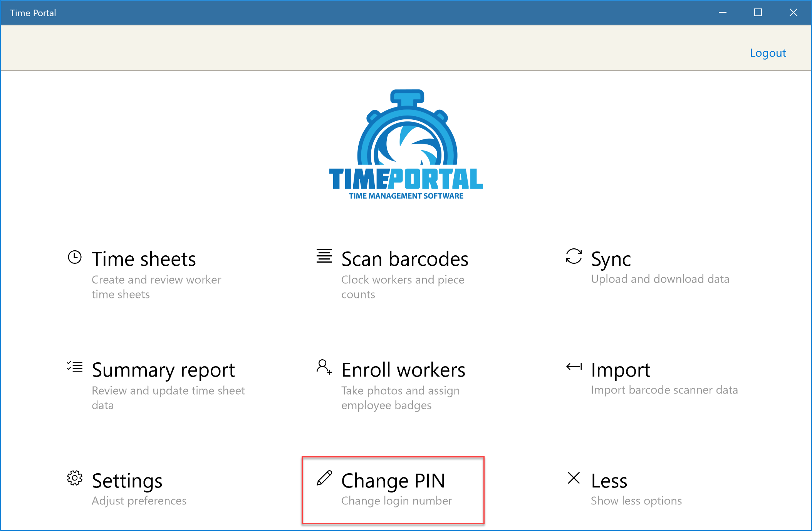
Task: Click 'Import barcode scanner data' description
Action: pos(664,390)
